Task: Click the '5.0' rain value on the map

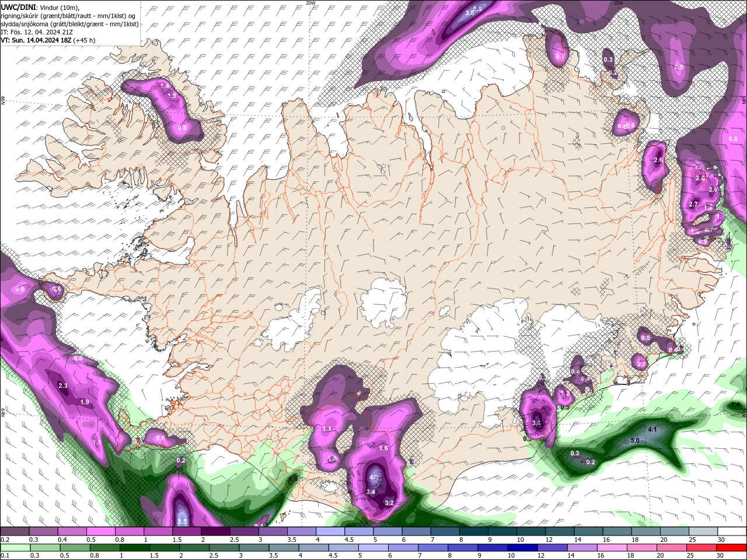Action: (634, 440)
